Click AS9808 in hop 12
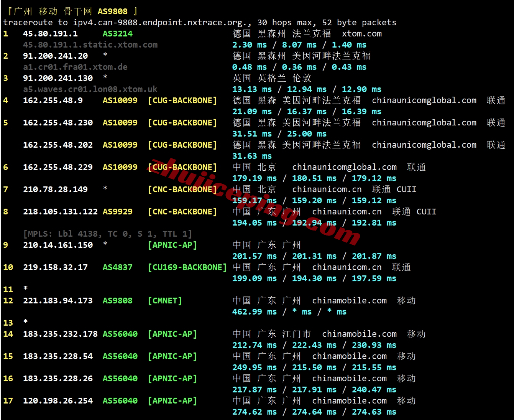Viewport: 514px width, 420px height. [x=118, y=301]
